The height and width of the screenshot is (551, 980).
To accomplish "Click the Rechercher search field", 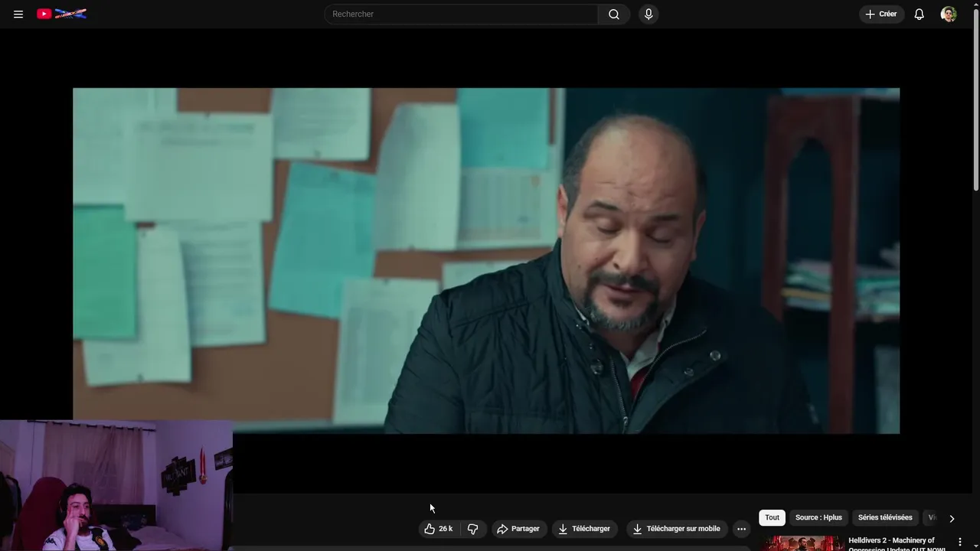I will coord(462,14).
